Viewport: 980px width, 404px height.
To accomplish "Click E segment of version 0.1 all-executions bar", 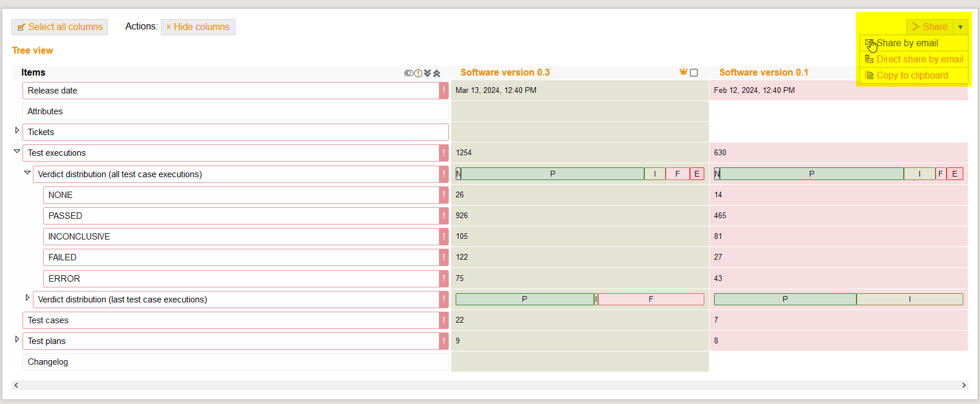I will [955, 174].
